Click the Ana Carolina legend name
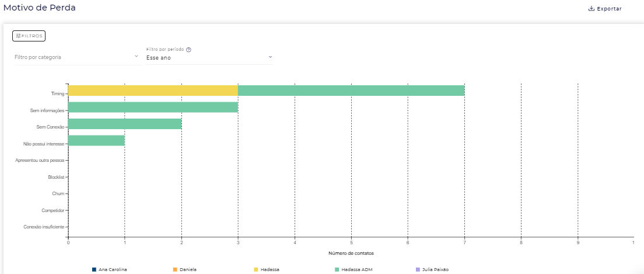644x274 pixels. point(113,269)
